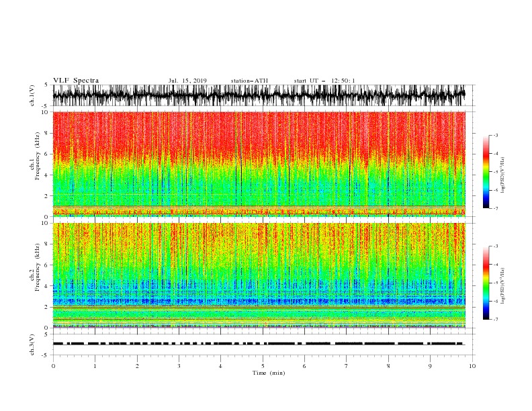532x411 pixels.
Task: Click the ch.3 black signal trace
Action: [x=259, y=344]
